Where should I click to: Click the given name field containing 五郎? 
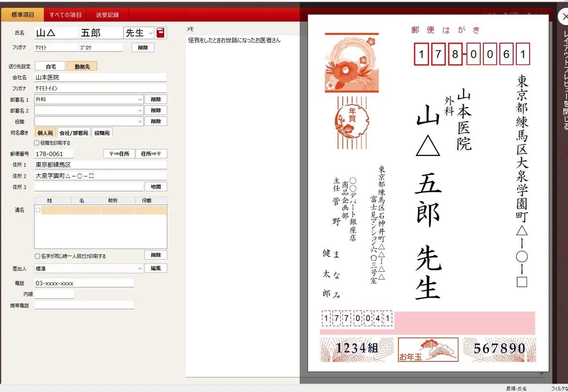(x=101, y=33)
